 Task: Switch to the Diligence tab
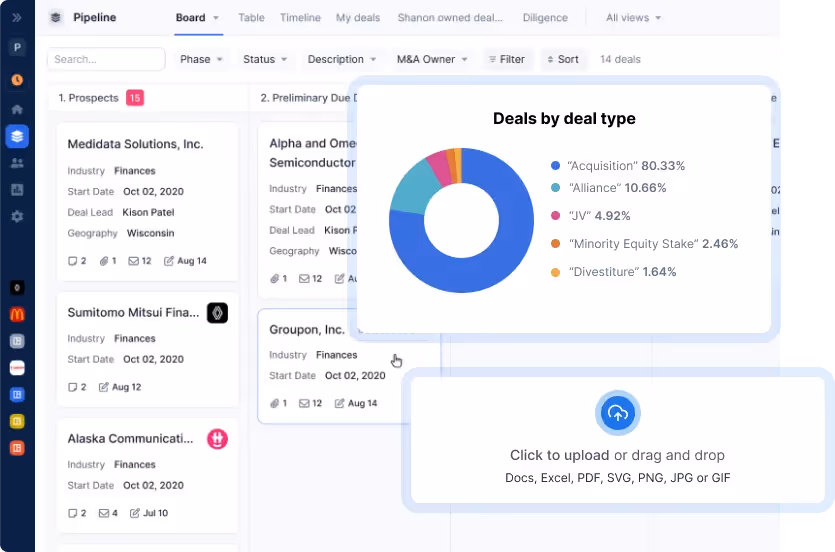click(545, 18)
